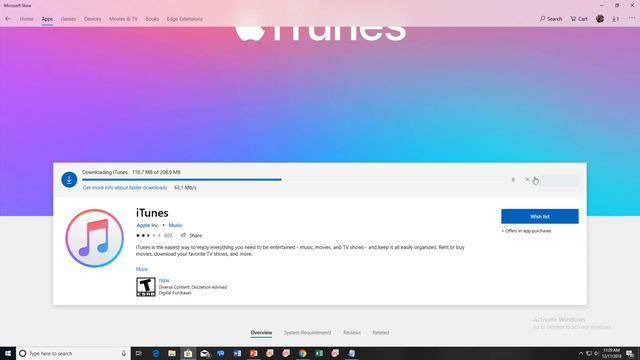Pause the iTunes download
Viewport: 640px width, 360px height.
point(513,180)
